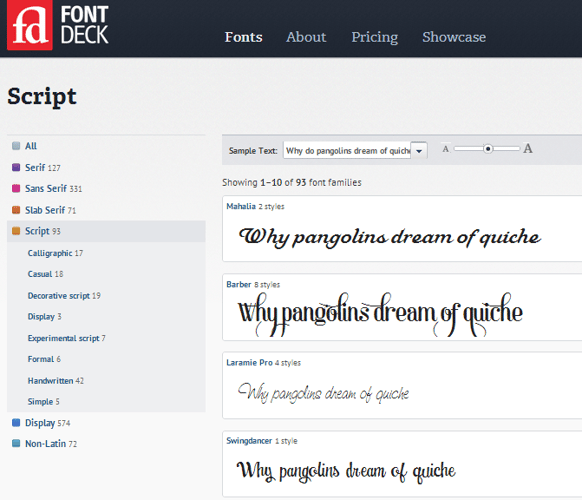Open the sample text dropdown arrow
582x500 pixels.
point(419,151)
